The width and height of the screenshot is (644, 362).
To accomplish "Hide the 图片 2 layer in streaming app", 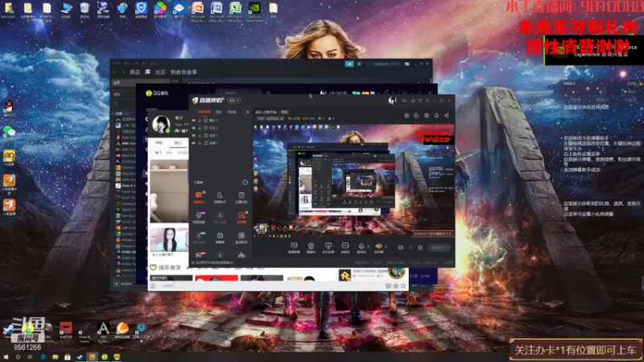I will coord(193,121).
